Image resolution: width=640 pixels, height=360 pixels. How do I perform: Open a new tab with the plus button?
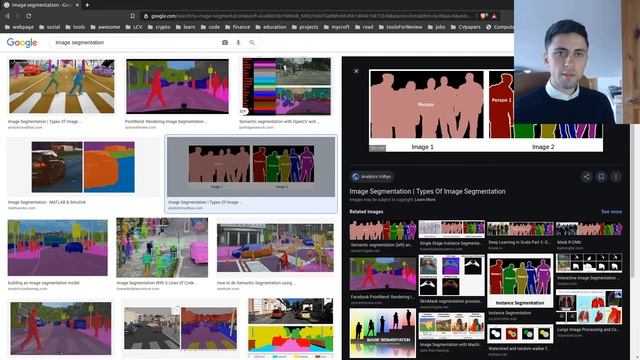pos(87,5)
